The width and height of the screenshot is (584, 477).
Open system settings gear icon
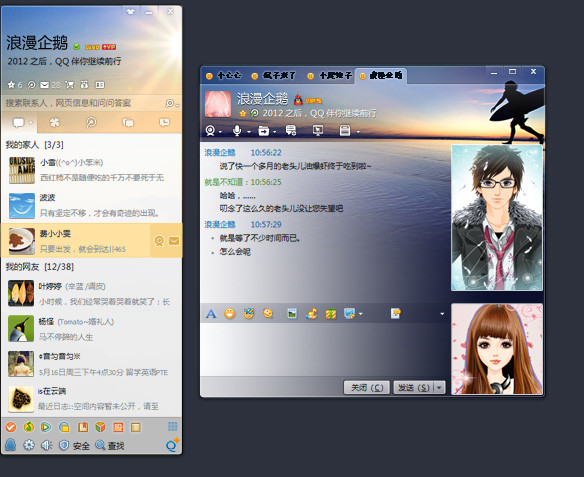(x=29, y=445)
